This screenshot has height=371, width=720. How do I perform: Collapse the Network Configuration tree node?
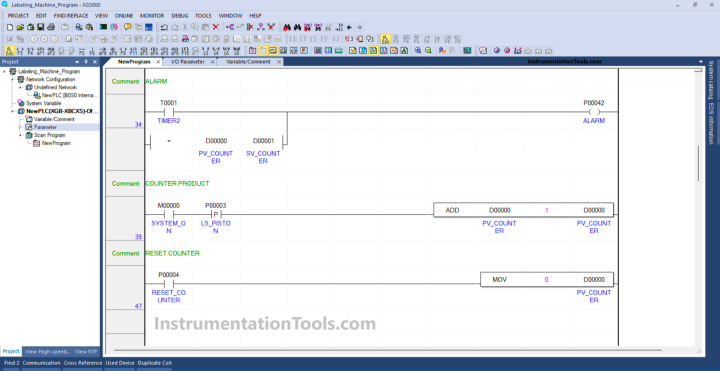(x=13, y=79)
